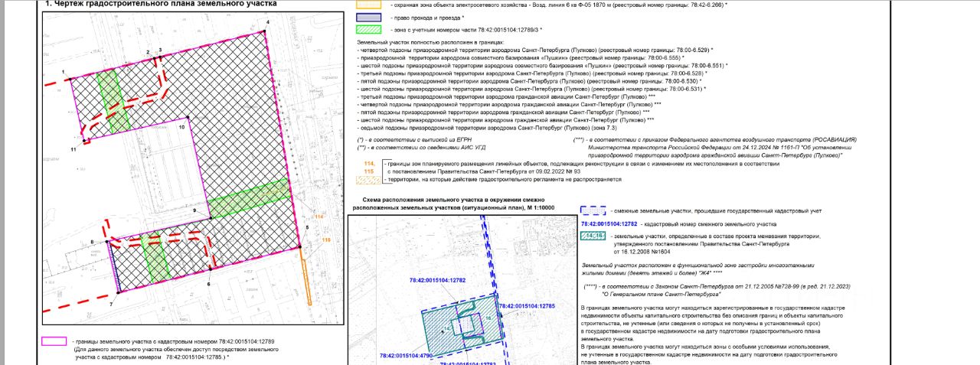
Task: Click map label '78:42:0015104:12785' on situational plan
Action: pos(526,306)
